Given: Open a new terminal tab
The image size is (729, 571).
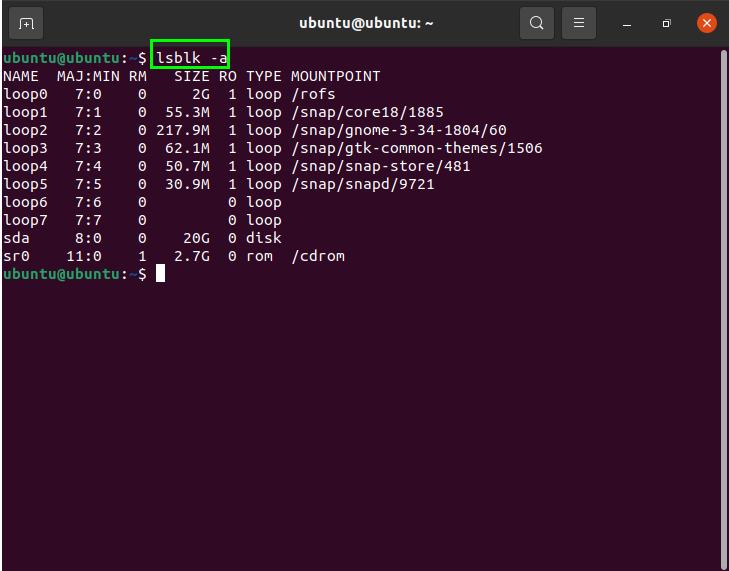Looking at the screenshot, I should [27, 22].
